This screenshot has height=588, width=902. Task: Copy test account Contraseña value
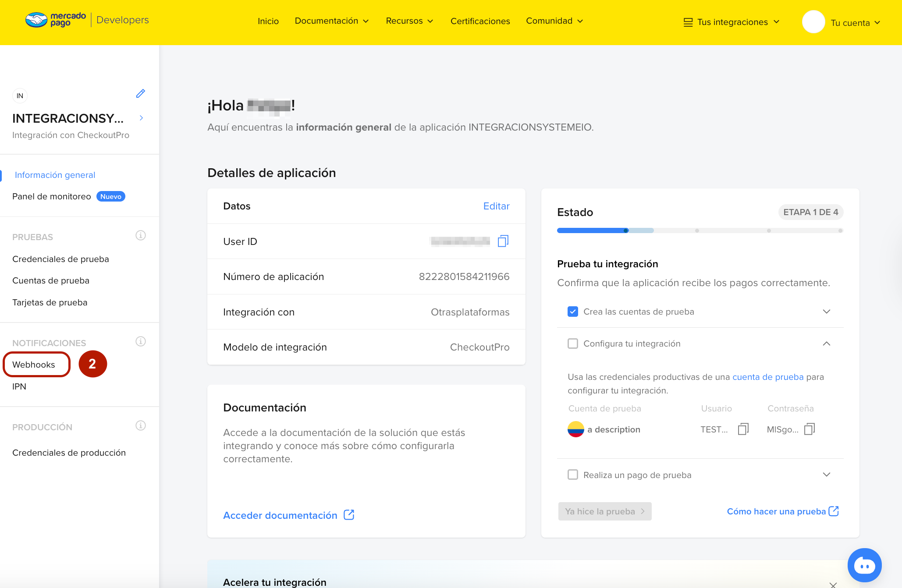[x=809, y=429]
